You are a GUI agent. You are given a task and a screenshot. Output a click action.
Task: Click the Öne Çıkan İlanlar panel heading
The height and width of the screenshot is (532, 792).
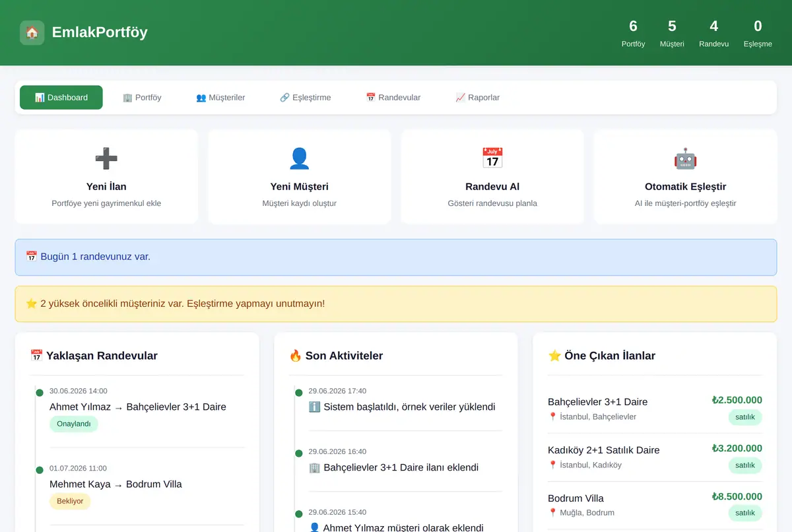coord(602,356)
